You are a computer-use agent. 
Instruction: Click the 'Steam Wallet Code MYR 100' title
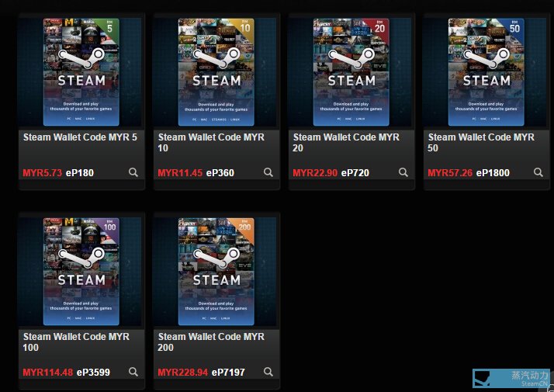tap(76, 342)
